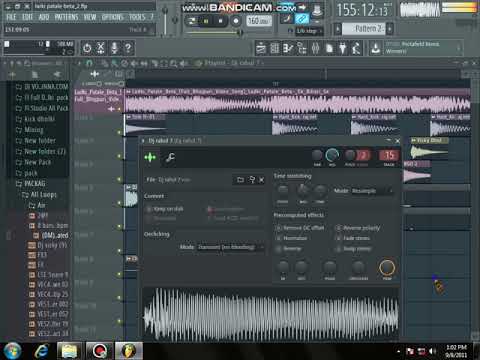
Task: Expand the PACKAG folder in browser
Action: 31,184
